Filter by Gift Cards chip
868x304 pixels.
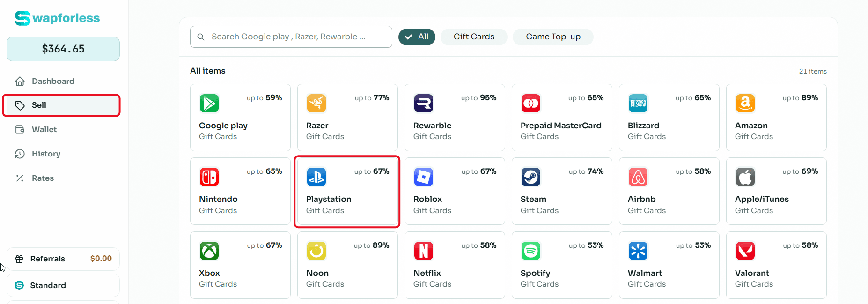coord(474,37)
